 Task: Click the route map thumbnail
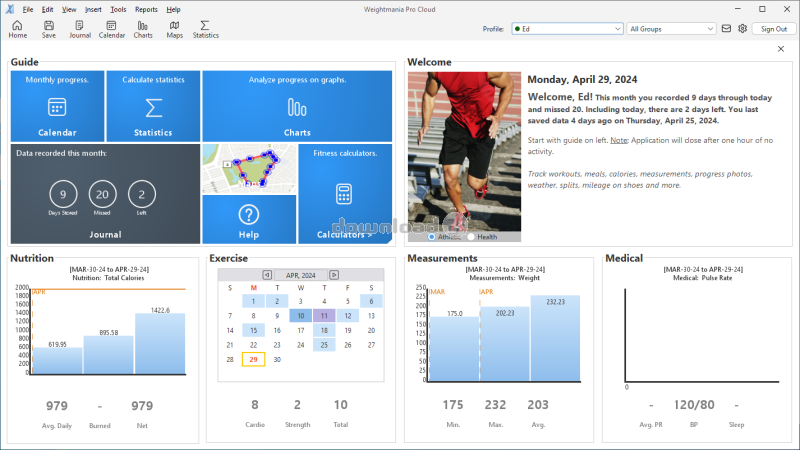pyautogui.click(x=249, y=169)
